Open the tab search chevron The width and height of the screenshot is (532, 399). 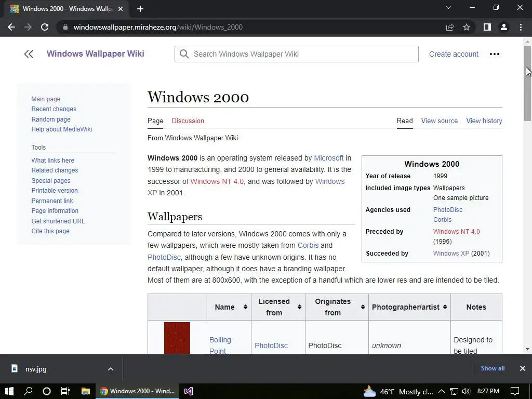(x=448, y=7)
